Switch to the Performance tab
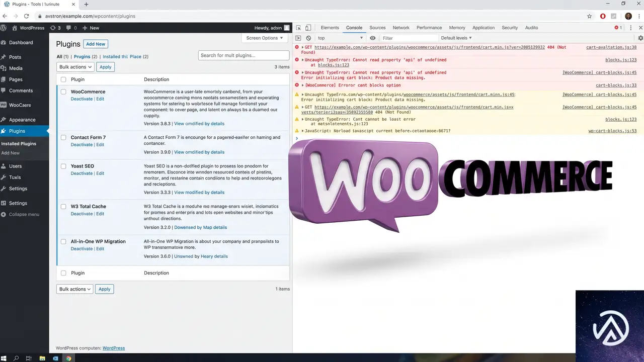This screenshot has width=644, height=362. pyautogui.click(x=429, y=28)
